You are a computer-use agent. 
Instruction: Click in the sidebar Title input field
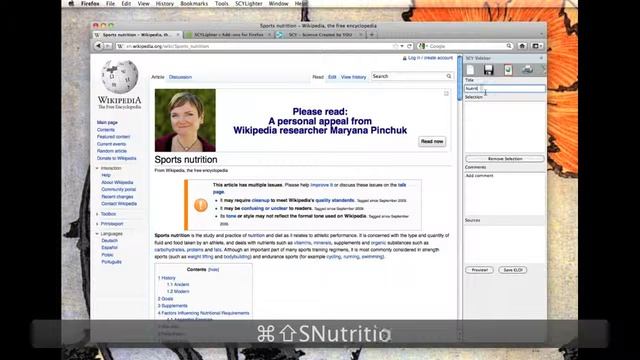pos(505,89)
